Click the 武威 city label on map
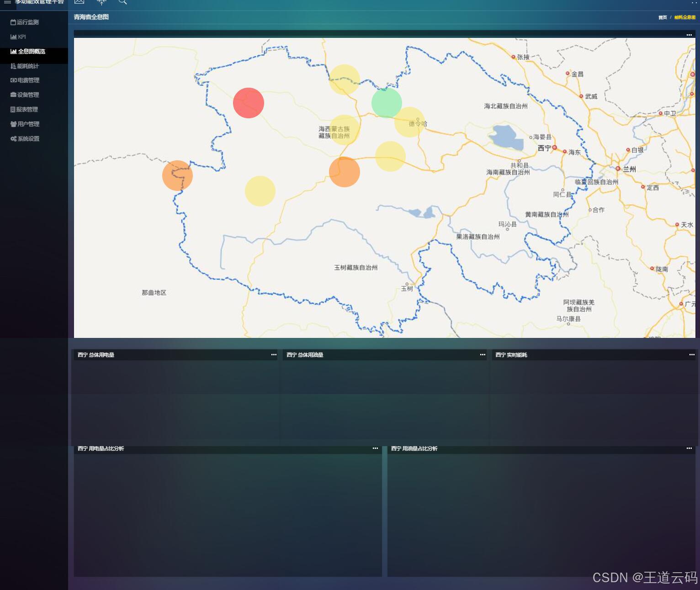This screenshot has width=700, height=590. pos(591,96)
